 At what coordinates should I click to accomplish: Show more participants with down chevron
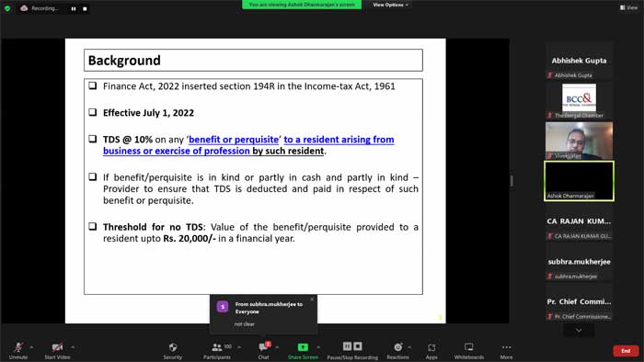tap(579, 331)
